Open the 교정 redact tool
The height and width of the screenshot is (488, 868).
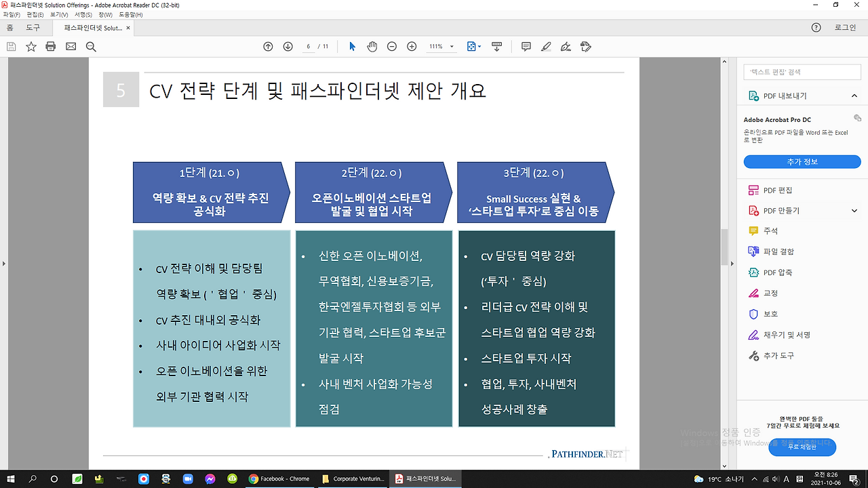[x=763, y=293]
